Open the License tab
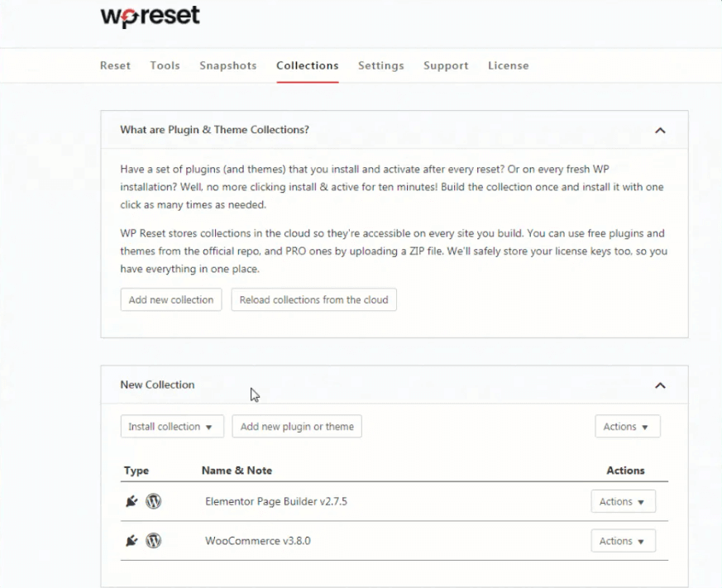The image size is (722, 588). coord(509,65)
